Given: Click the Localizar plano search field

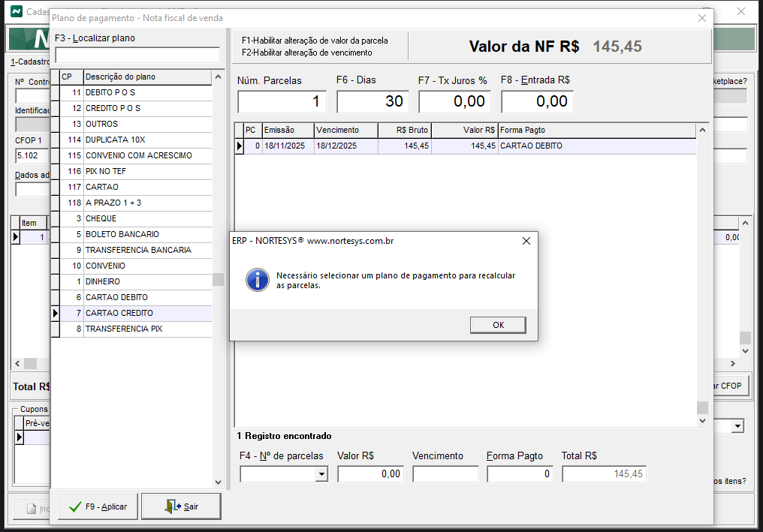Looking at the screenshot, I should (137, 55).
